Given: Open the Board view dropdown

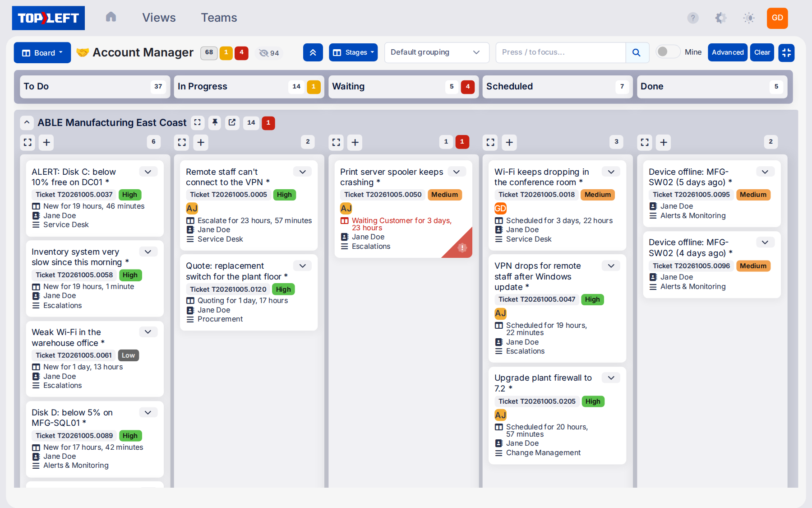Looking at the screenshot, I should pos(42,53).
